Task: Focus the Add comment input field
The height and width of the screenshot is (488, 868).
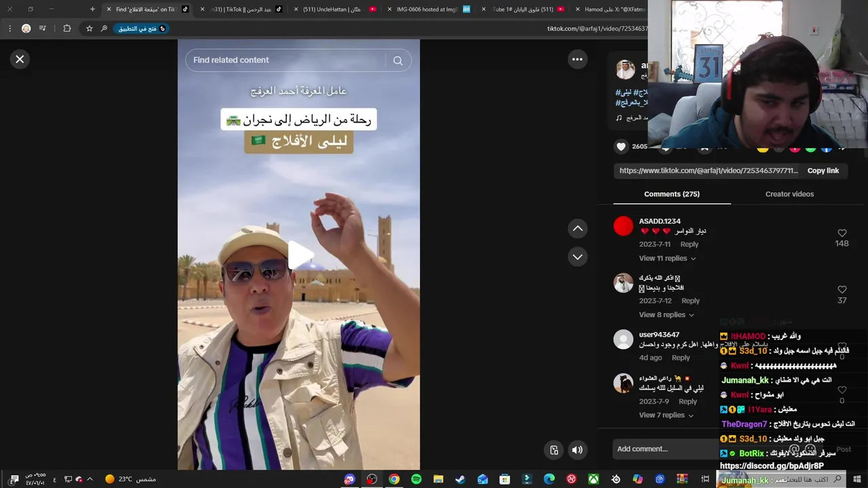Action: coord(665,449)
